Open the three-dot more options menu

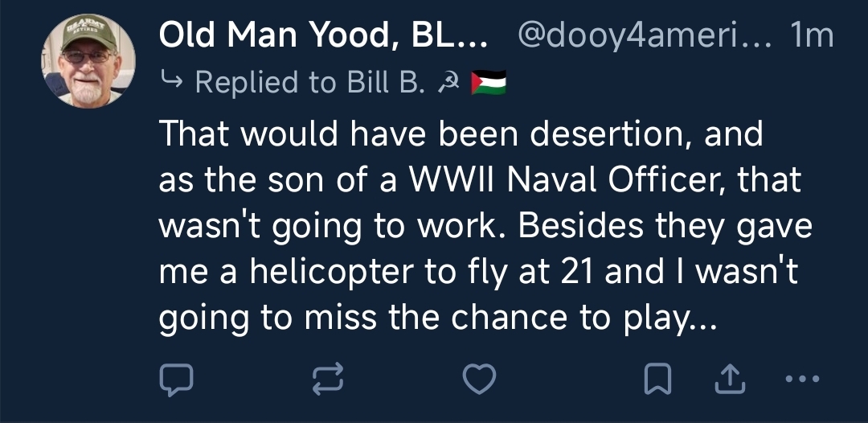click(803, 380)
